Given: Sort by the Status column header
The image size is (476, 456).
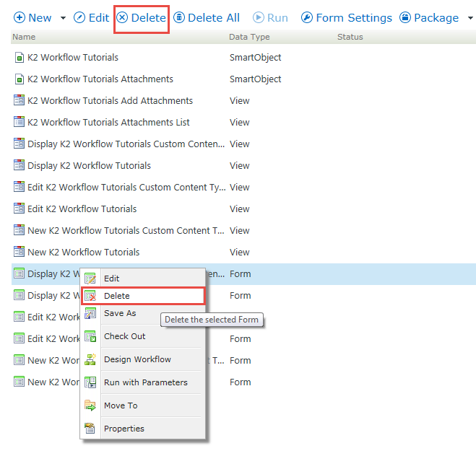Looking at the screenshot, I should 350,37.
